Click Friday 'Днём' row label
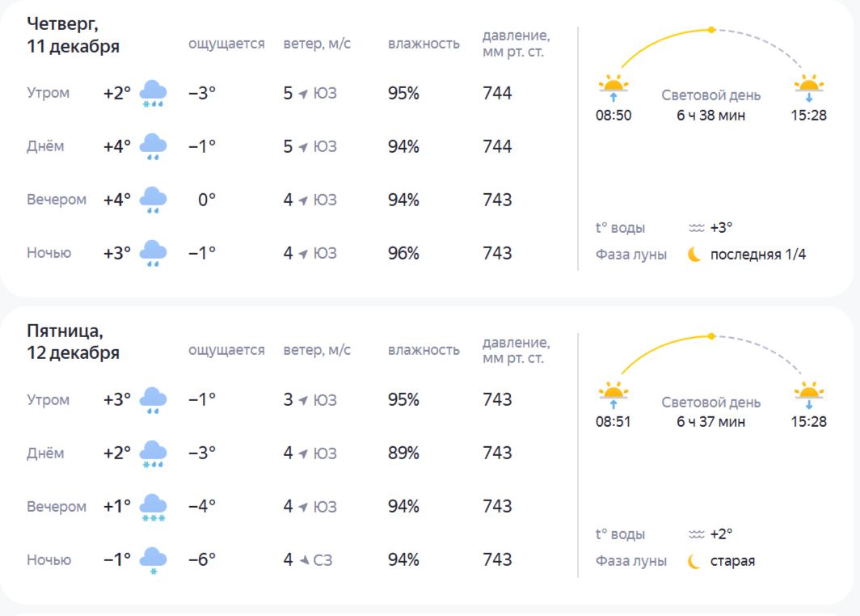 tap(45, 454)
